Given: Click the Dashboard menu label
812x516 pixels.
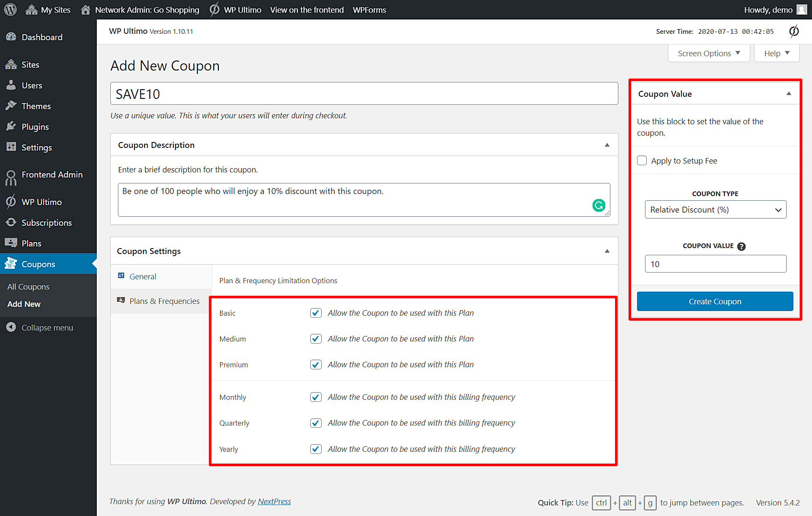Looking at the screenshot, I should (42, 37).
